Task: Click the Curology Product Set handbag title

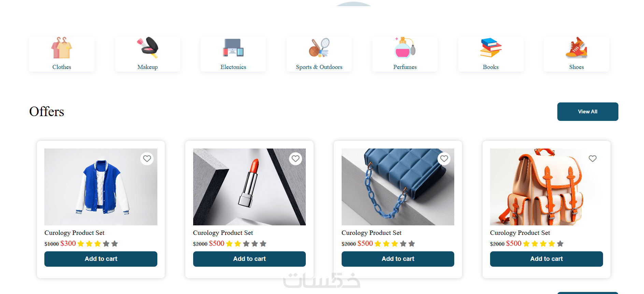Action: (371, 233)
